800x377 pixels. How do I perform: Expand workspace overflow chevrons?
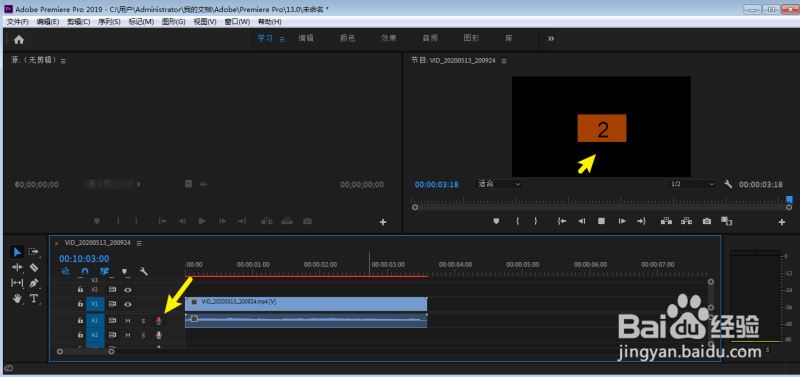551,39
